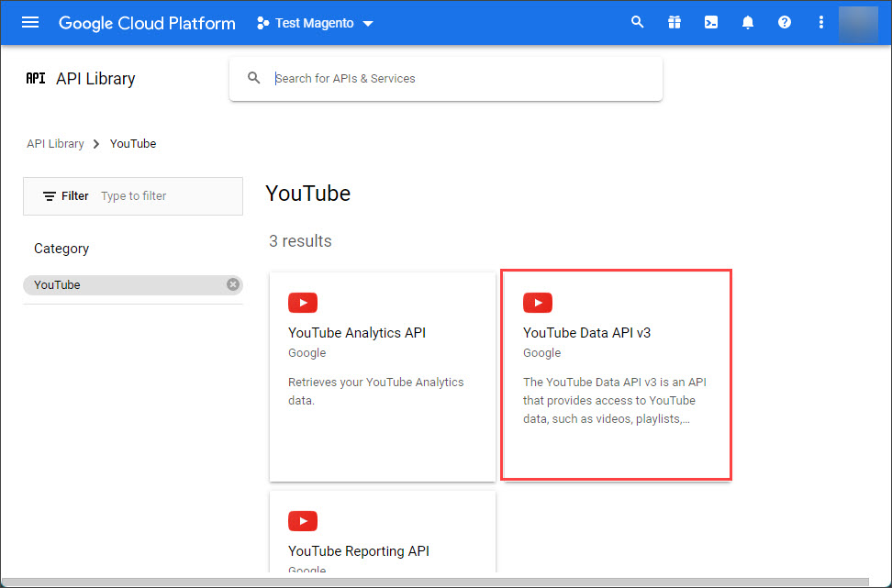Focus the Type to filter field
Screen dimensions: 892x588
[x=133, y=196]
